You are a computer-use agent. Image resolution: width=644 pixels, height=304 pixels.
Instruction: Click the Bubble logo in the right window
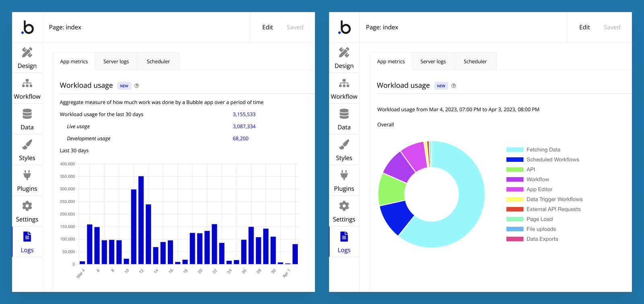click(x=344, y=27)
